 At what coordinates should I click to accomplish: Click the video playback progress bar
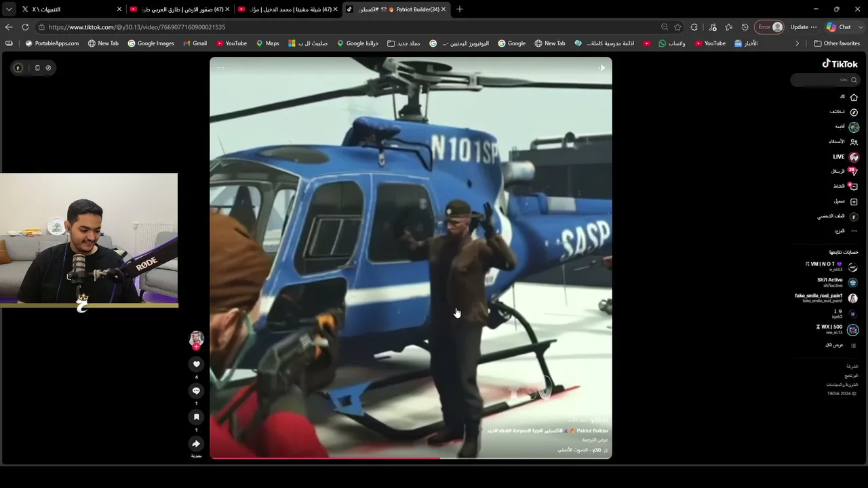pos(411,457)
